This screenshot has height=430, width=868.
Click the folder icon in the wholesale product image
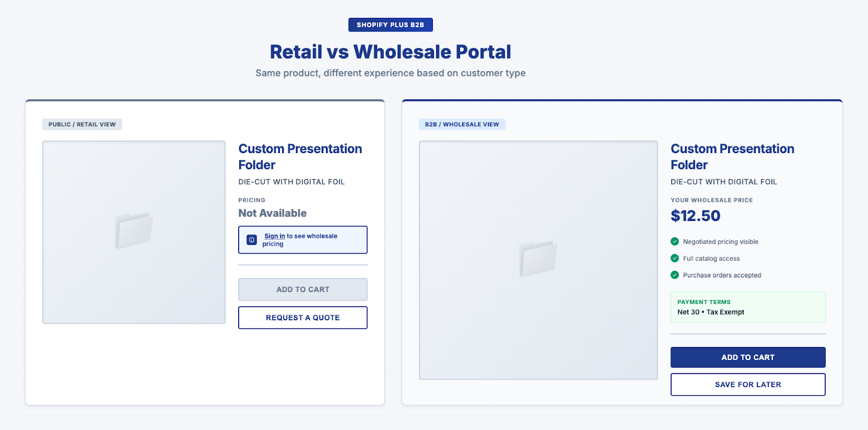(538, 257)
